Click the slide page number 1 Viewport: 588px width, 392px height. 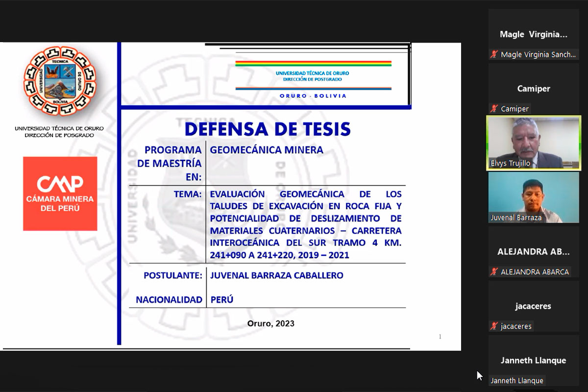(440, 337)
